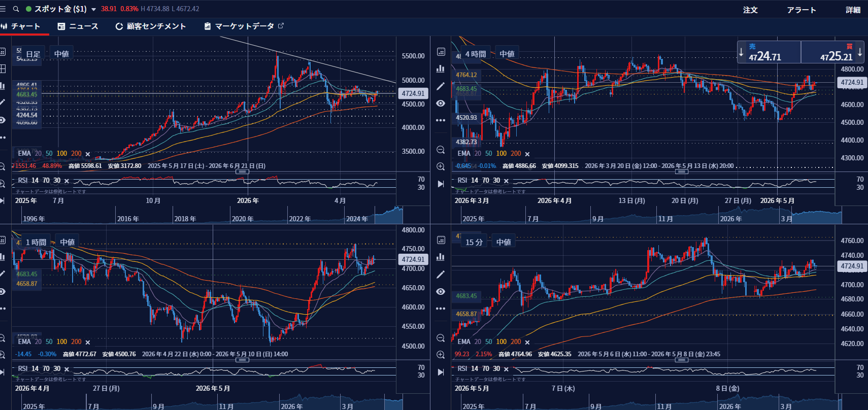Open the three-dots more menu on 4時間 chart
The height and width of the screenshot is (410, 868).
pos(441,120)
